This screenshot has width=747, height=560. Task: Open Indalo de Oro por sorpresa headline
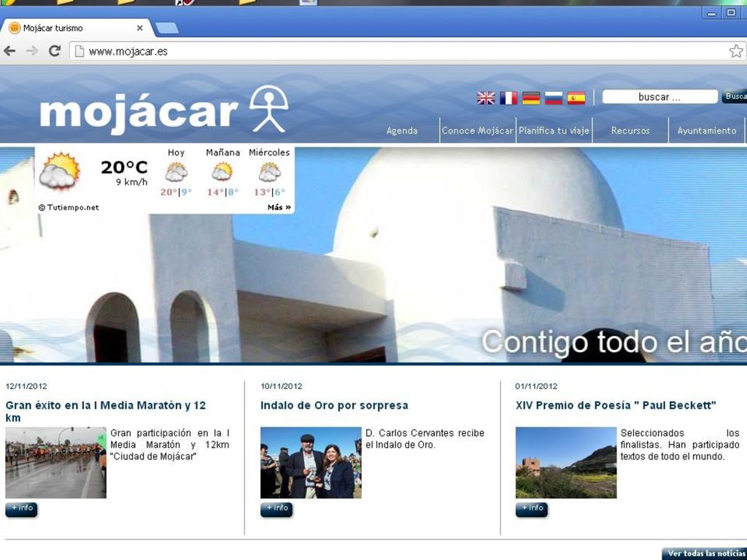click(x=334, y=405)
